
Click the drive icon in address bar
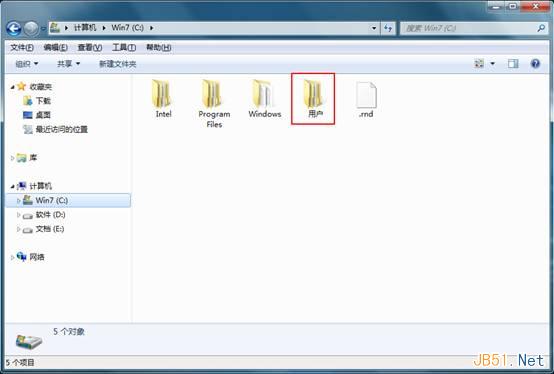pos(55,28)
